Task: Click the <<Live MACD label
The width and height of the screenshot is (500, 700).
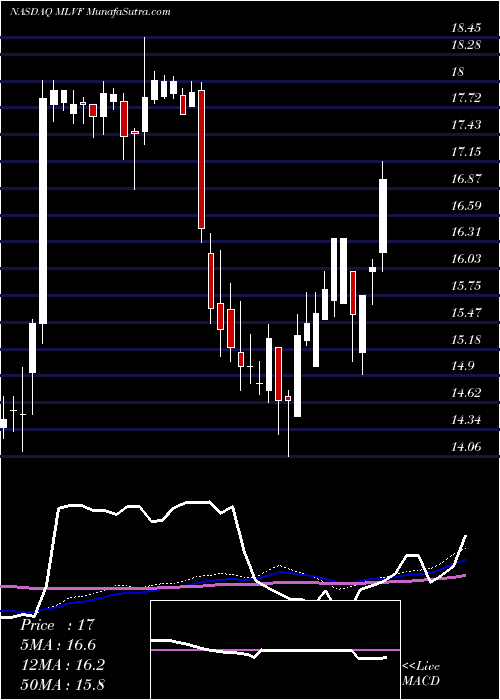Action: pos(421,674)
